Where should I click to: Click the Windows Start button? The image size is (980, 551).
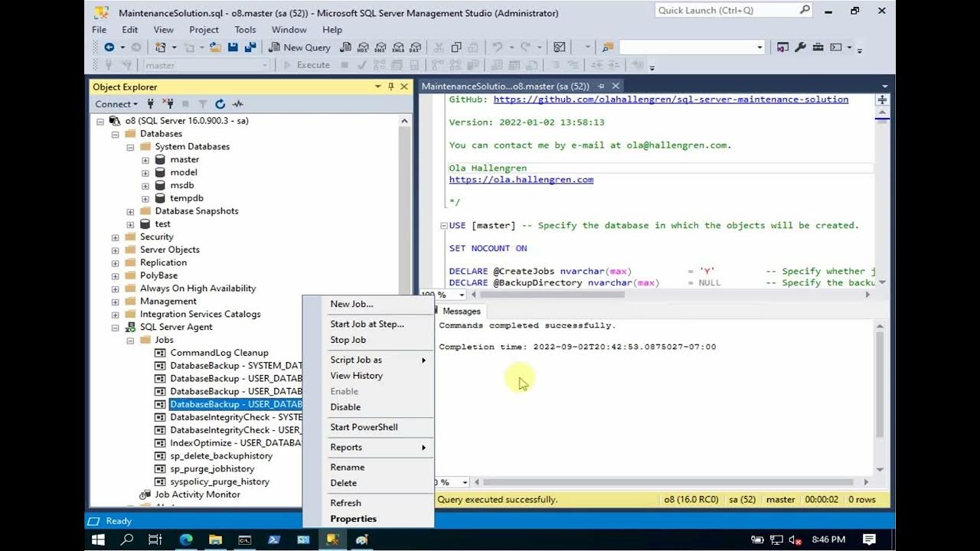pyautogui.click(x=98, y=540)
